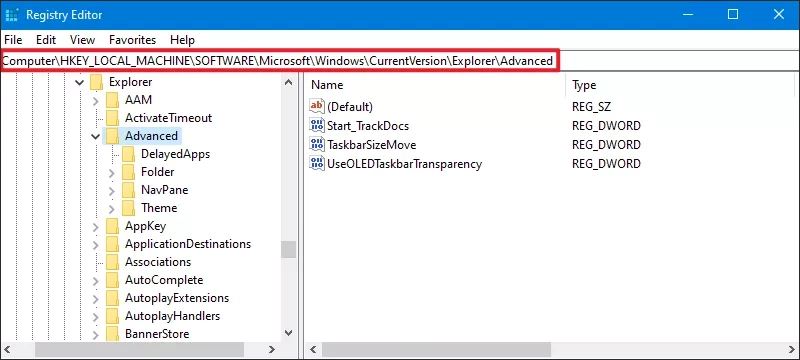Click the UseOLEDTaskbarTransparency DWORD icon
Image resolution: width=800 pixels, height=360 pixels.
(x=317, y=164)
